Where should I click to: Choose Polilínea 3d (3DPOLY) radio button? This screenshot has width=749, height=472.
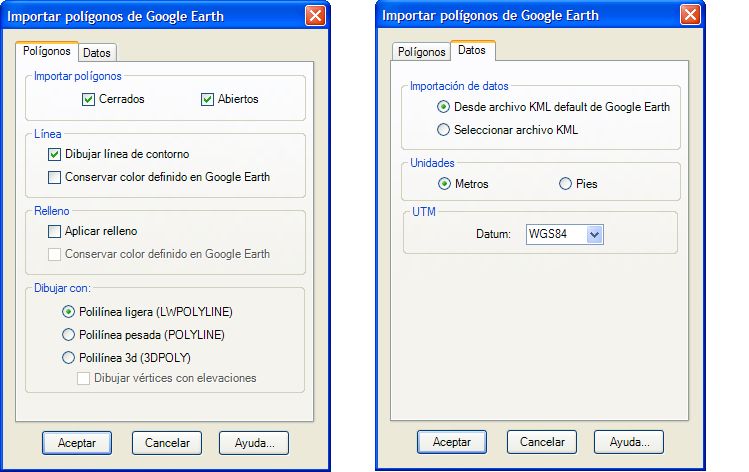click(69, 357)
